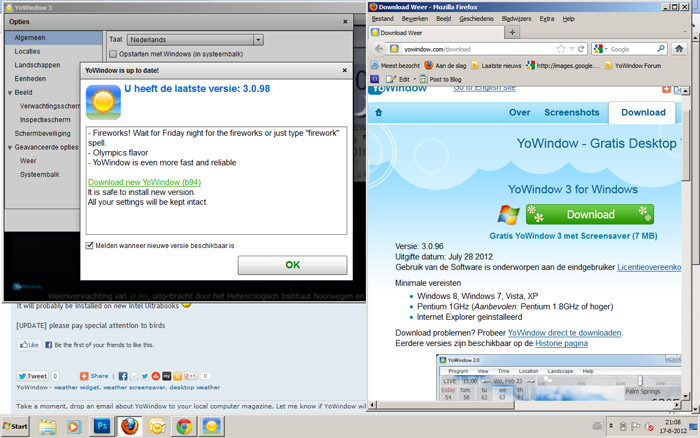Click OK in the up to date dialog
The width and height of the screenshot is (700, 438).
click(x=292, y=265)
